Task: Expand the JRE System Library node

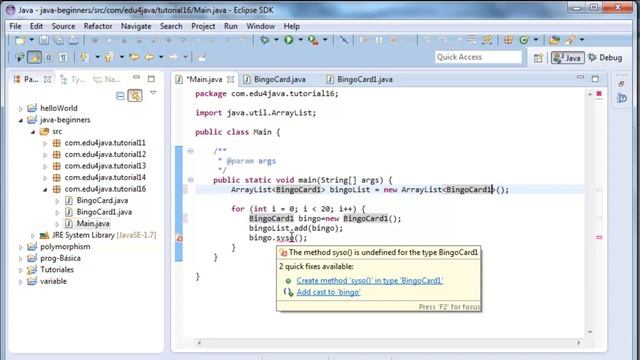Action: pos(33,236)
